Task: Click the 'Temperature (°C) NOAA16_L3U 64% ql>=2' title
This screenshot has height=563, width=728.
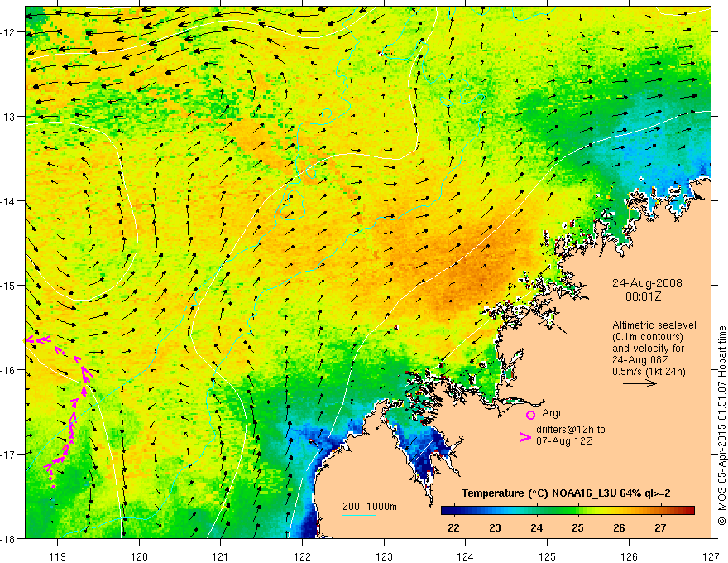Action: (x=566, y=493)
